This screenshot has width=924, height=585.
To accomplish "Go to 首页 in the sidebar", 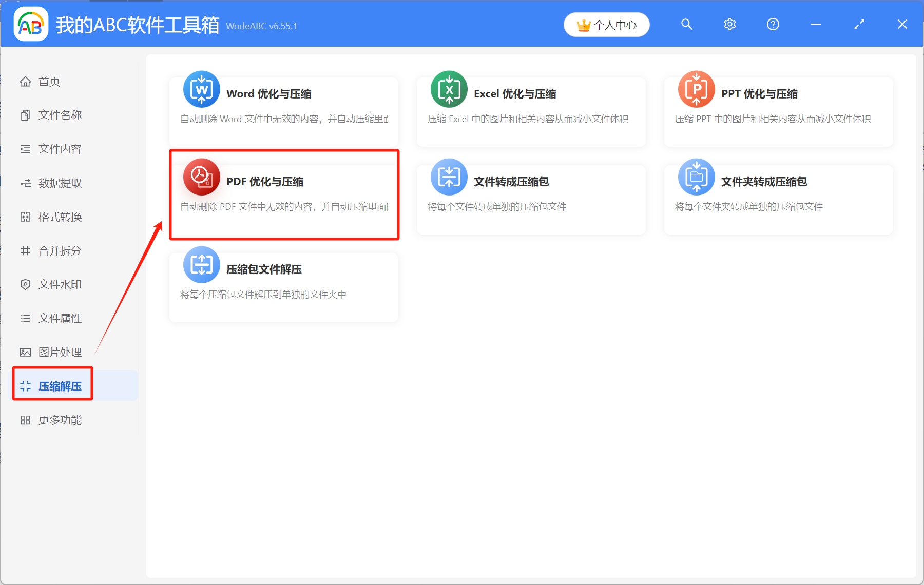I will tap(49, 81).
